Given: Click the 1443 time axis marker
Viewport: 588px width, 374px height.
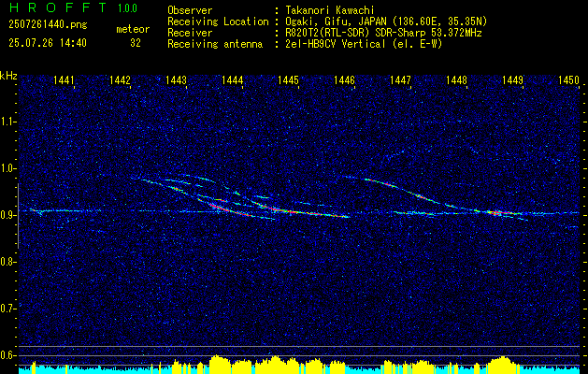Looking at the screenshot, I should coord(177,79).
